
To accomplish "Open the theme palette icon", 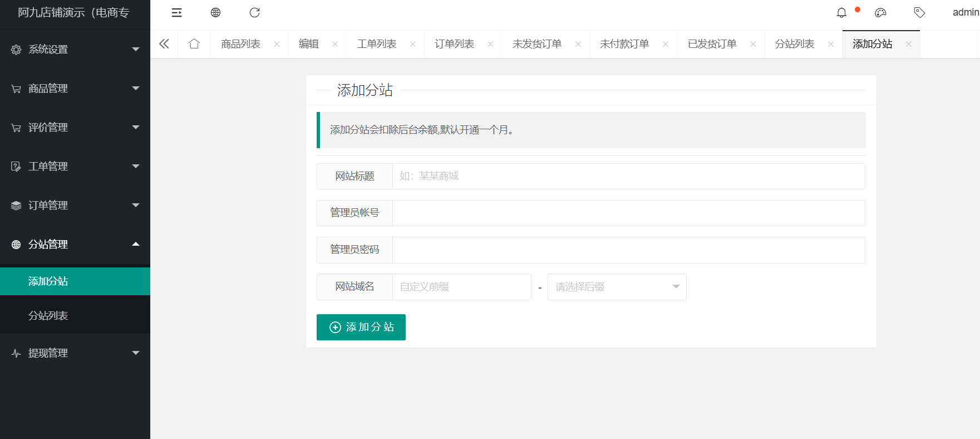I will [880, 13].
